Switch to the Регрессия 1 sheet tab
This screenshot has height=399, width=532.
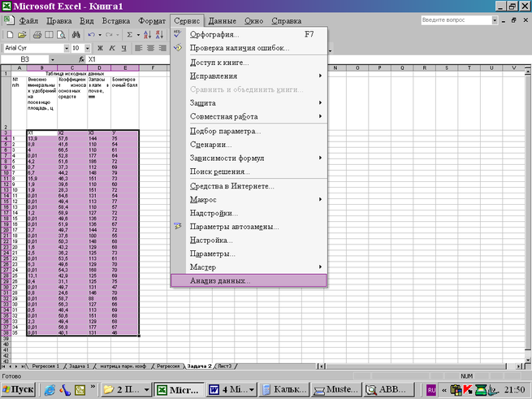(45, 366)
